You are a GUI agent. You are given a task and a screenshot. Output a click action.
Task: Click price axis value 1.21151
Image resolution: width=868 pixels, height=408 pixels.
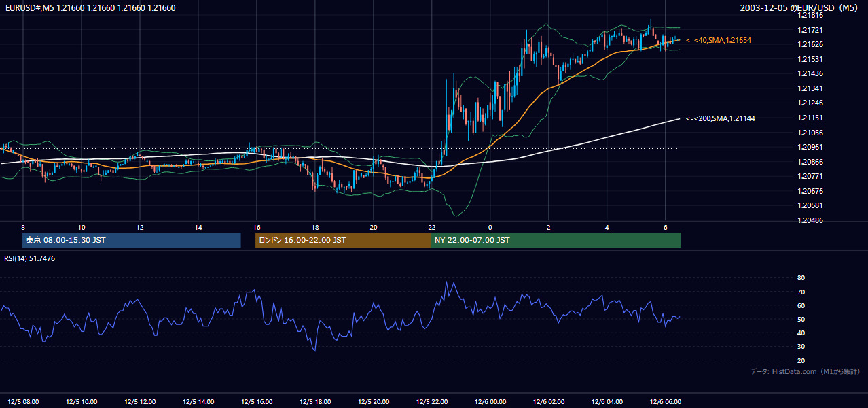coord(810,118)
